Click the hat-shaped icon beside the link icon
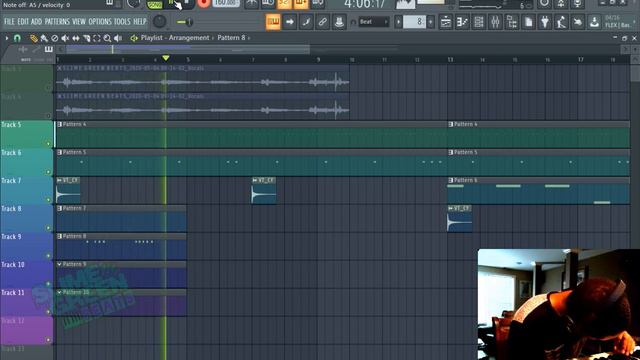 point(339,22)
